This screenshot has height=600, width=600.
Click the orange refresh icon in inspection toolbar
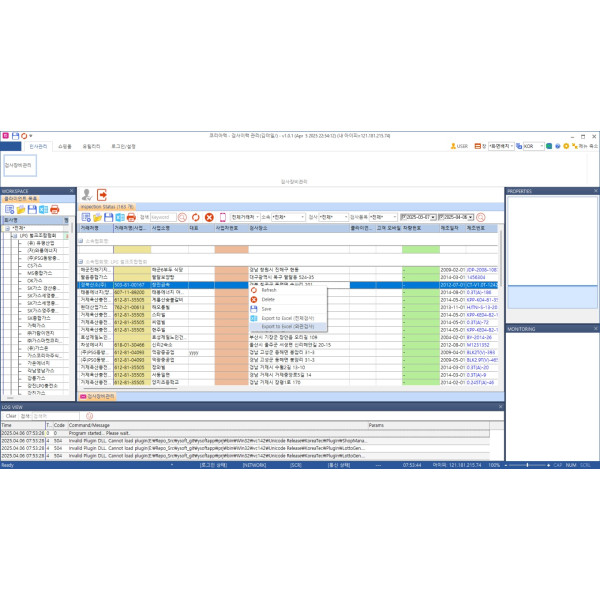(x=195, y=217)
